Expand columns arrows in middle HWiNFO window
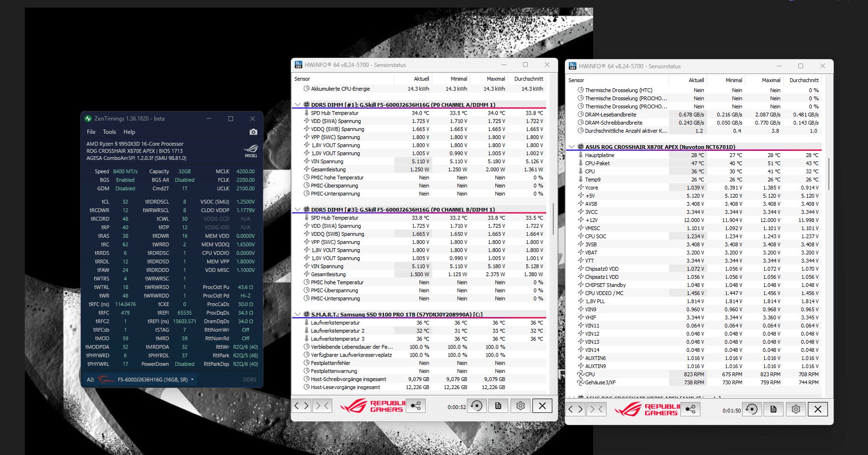This screenshot has height=455, width=868. (302, 406)
